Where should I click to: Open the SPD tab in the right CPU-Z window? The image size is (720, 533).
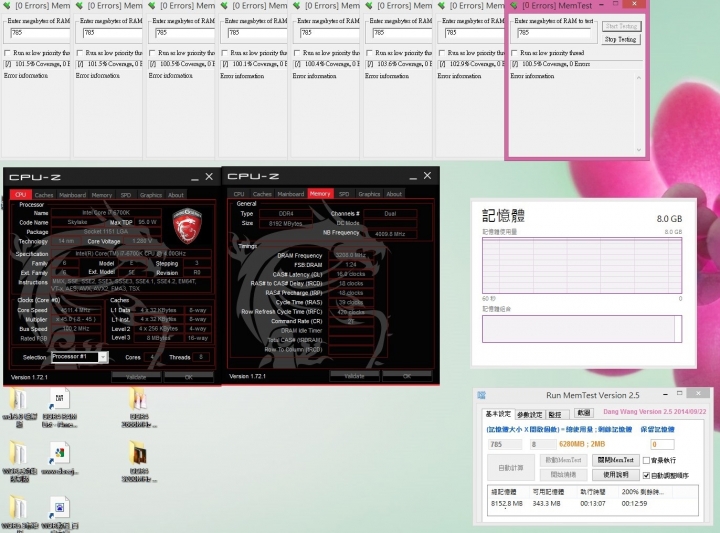(x=344, y=194)
